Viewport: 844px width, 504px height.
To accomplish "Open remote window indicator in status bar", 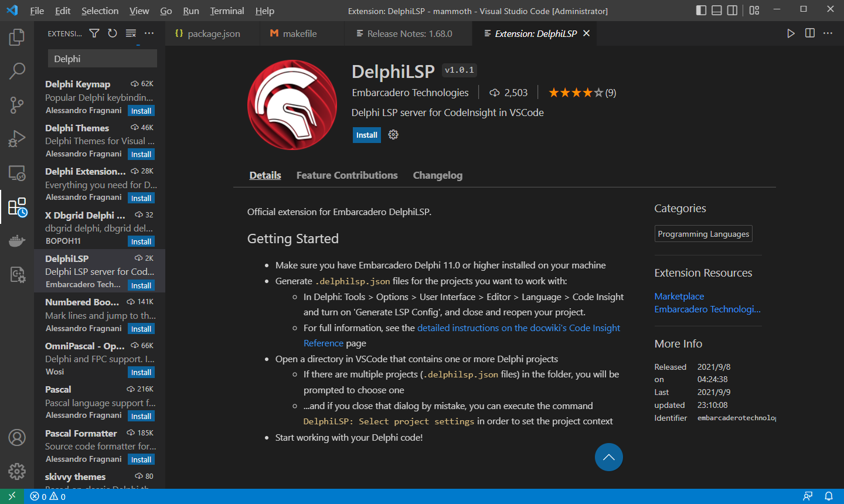I will click(x=12, y=496).
